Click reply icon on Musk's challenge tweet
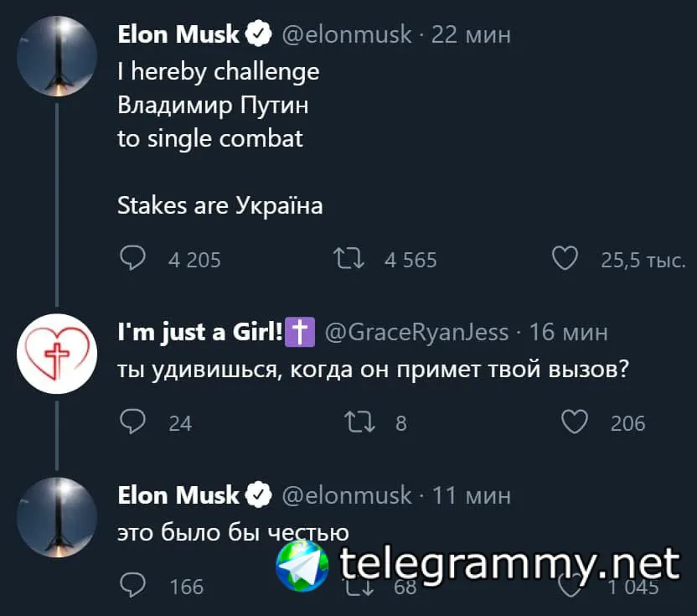 click(x=132, y=258)
